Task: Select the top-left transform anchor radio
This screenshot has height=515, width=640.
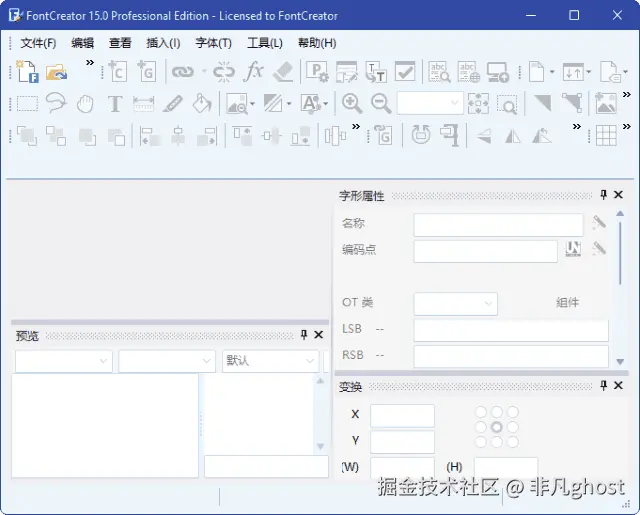Action: click(481, 412)
